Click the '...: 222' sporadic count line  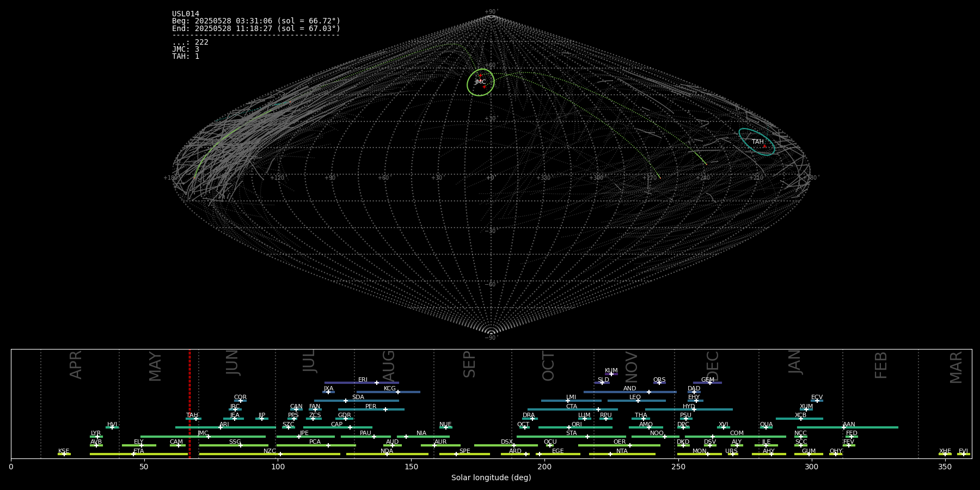[x=190, y=42]
